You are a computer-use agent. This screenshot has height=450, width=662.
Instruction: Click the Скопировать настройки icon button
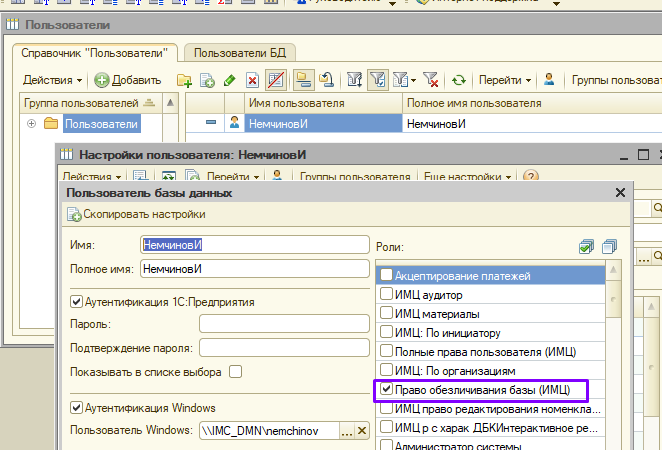click(75, 214)
